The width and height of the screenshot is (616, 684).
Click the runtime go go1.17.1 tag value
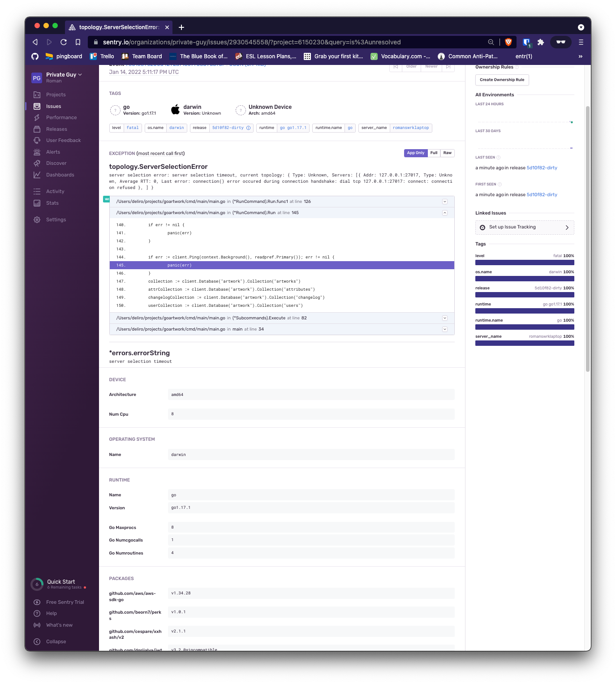pos(293,128)
